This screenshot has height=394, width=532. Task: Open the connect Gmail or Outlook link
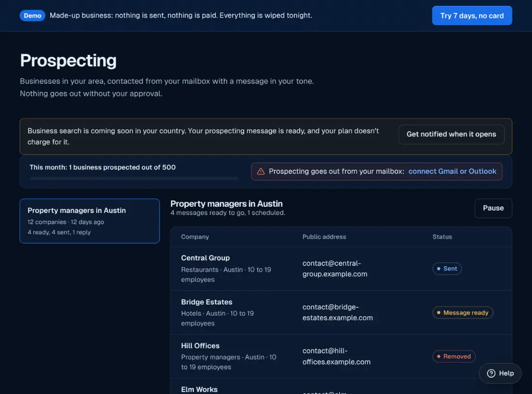pyautogui.click(x=452, y=171)
